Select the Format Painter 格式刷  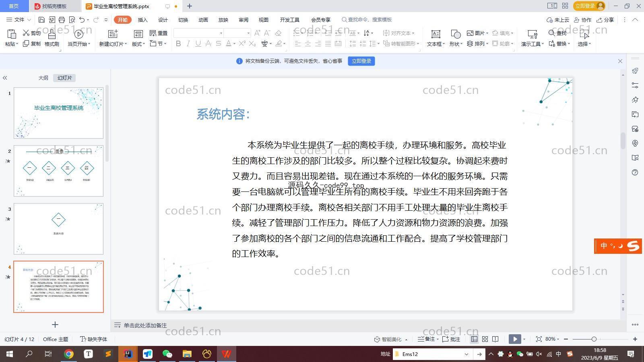(x=52, y=38)
